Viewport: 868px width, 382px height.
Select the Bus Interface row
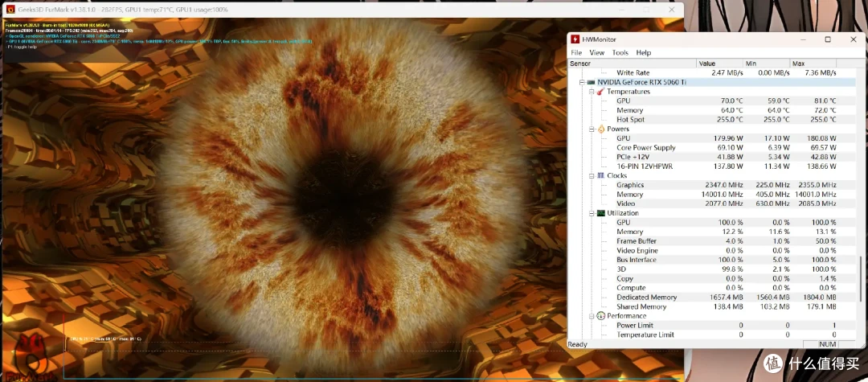713,260
